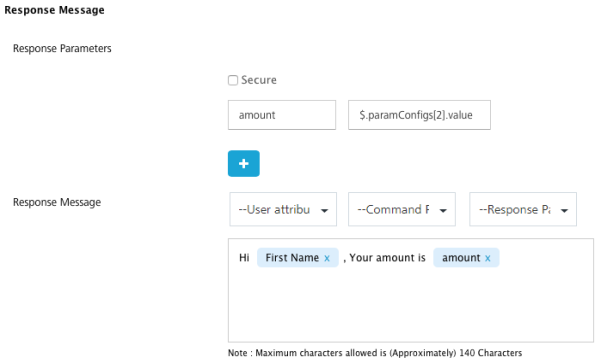Click the $.paramConfigs[2].value path field
This screenshot has width=601, height=363.
pyautogui.click(x=419, y=115)
